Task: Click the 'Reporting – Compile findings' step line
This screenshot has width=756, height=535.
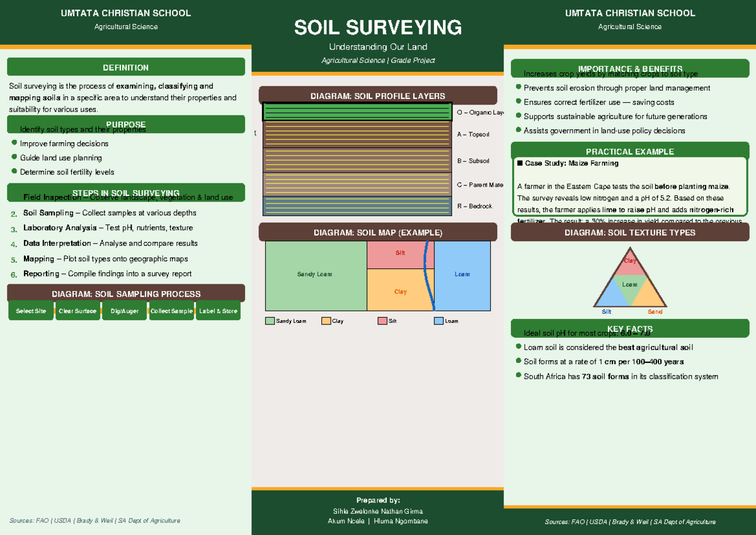Action: click(107, 274)
